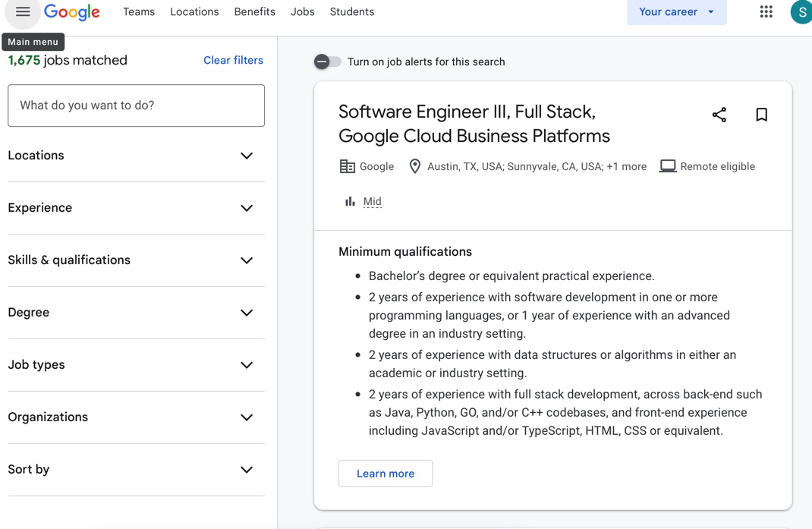This screenshot has height=529, width=812.
Task: Share the Software Engineer III job
Action: point(719,115)
